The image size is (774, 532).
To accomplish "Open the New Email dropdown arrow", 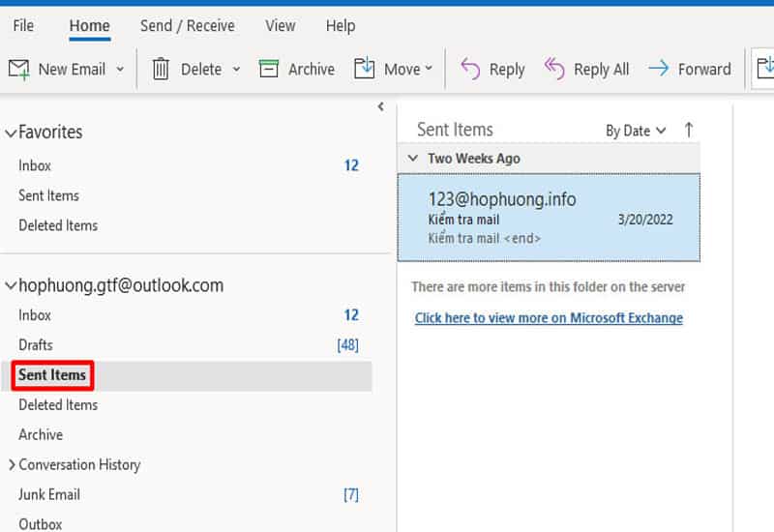I will click(x=120, y=69).
